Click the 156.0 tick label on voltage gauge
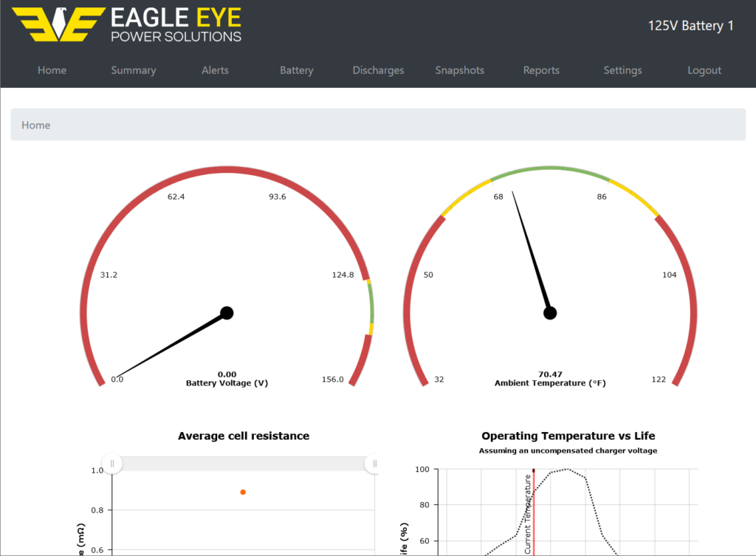This screenshot has height=556, width=756. (333, 380)
